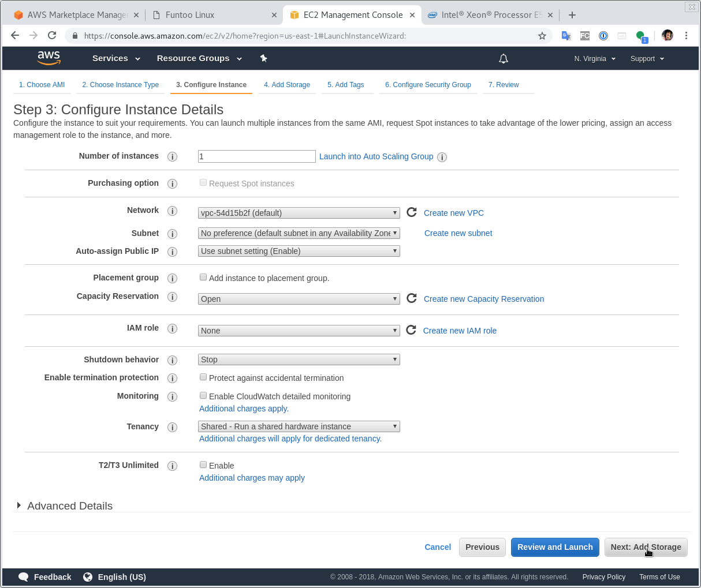Open the Network VPC dropdown
This screenshot has width=701, height=588.
point(299,213)
